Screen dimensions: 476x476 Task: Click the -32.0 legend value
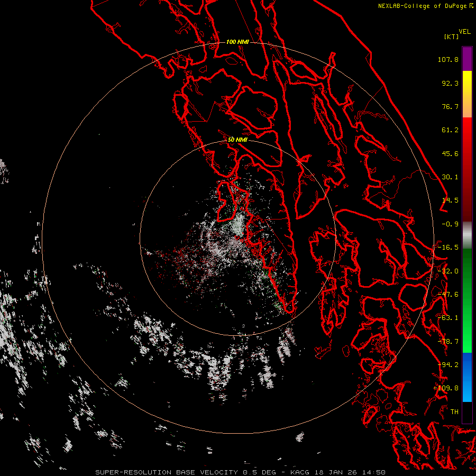448,271
